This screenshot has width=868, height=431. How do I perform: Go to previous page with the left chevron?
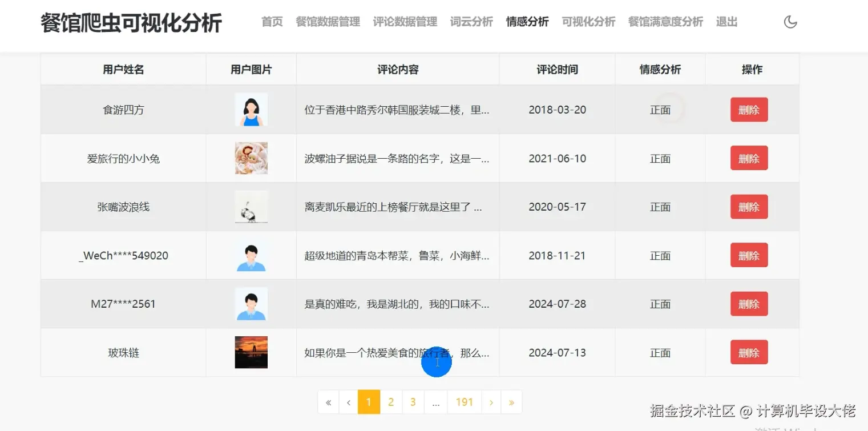[x=349, y=401]
